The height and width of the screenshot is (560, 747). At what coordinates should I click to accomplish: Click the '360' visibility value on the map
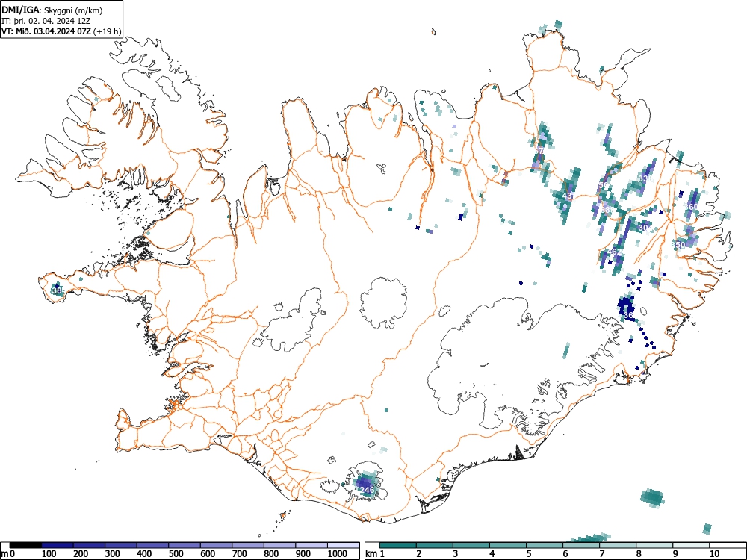[x=690, y=207]
